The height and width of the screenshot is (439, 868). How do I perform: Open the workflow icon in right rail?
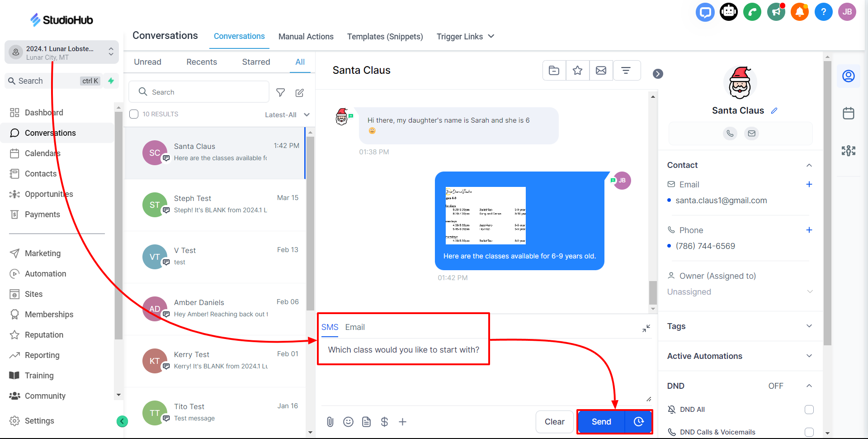(849, 151)
